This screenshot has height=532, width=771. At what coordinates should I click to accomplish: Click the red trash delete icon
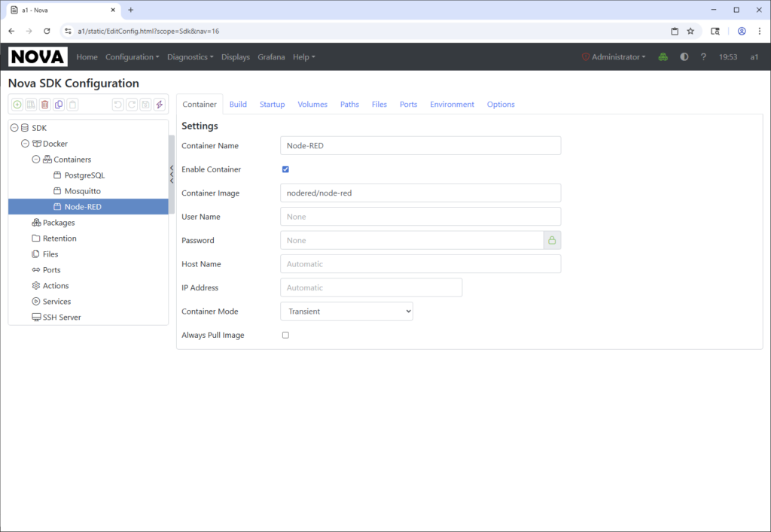coord(45,105)
